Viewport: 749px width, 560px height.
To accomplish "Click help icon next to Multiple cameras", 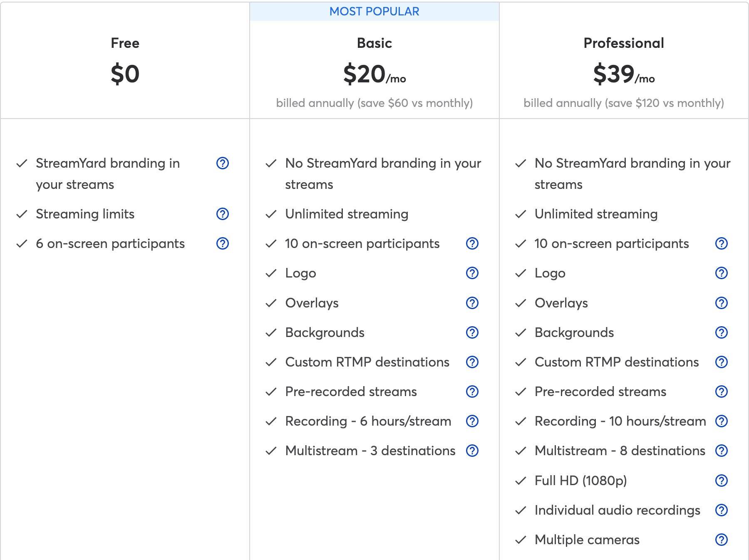I will point(721,540).
